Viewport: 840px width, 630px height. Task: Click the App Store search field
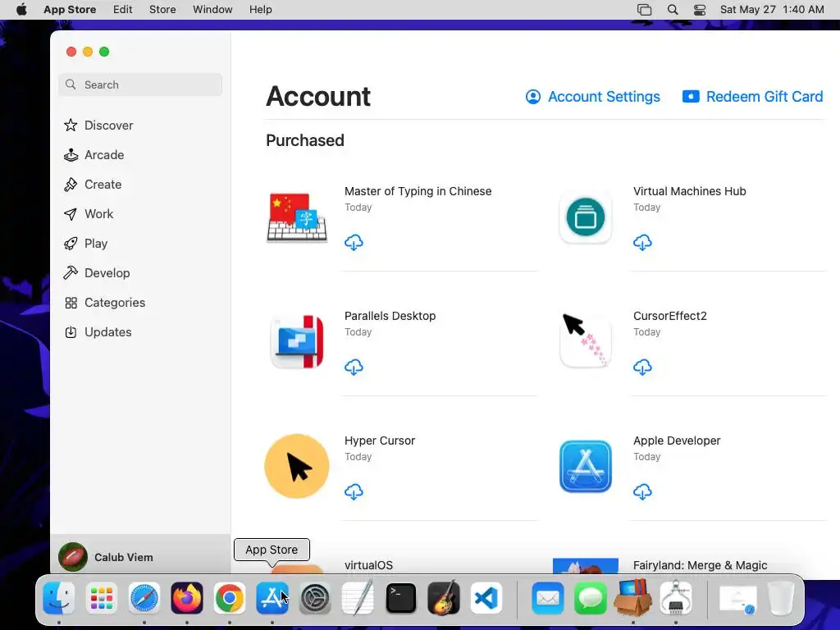coord(140,84)
